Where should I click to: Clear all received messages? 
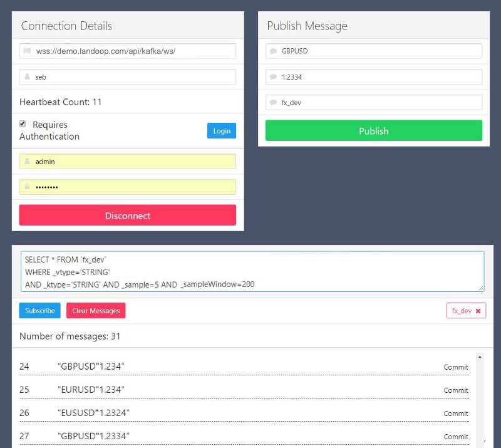pyautogui.click(x=95, y=310)
